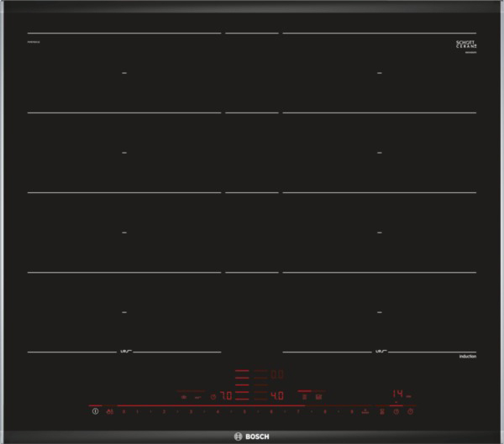Select the 4.0 cooking zone display
Viewport: 504px width, 444px height.
276,395
